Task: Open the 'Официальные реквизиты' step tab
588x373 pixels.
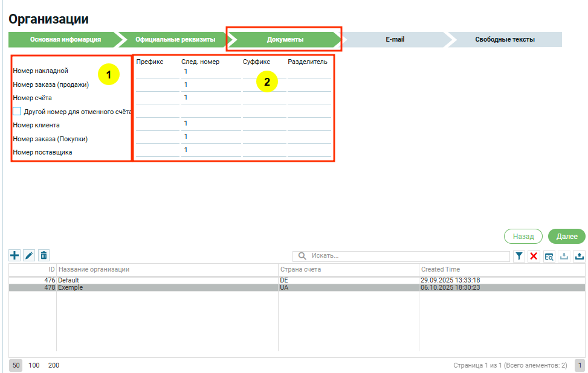Action: [175, 40]
